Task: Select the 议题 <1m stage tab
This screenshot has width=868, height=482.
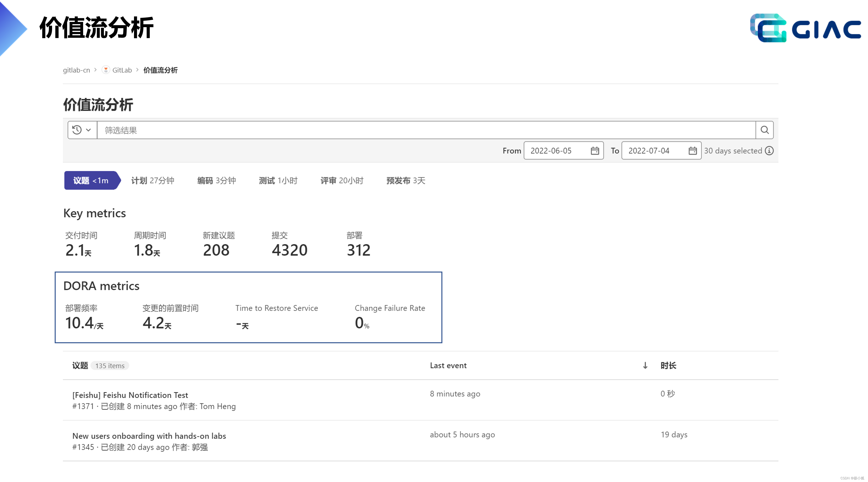Action: (91, 181)
